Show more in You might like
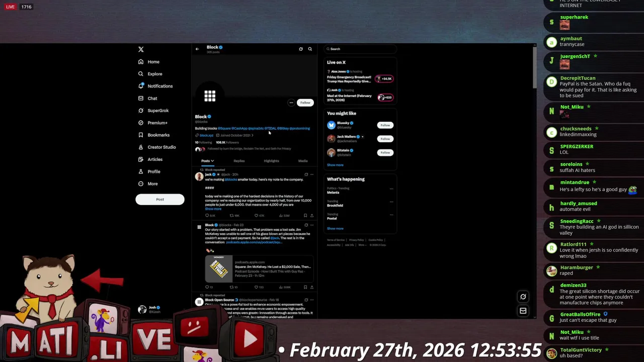The height and width of the screenshot is (362, 644). coord(335,165)
